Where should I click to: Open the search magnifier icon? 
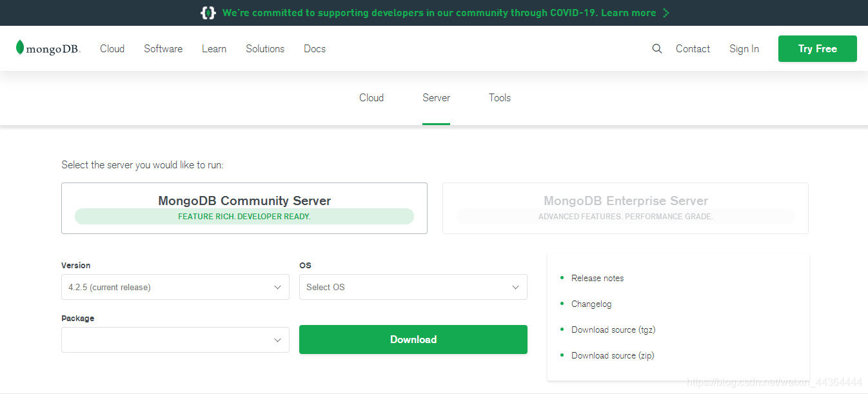[x=657, y=48]
